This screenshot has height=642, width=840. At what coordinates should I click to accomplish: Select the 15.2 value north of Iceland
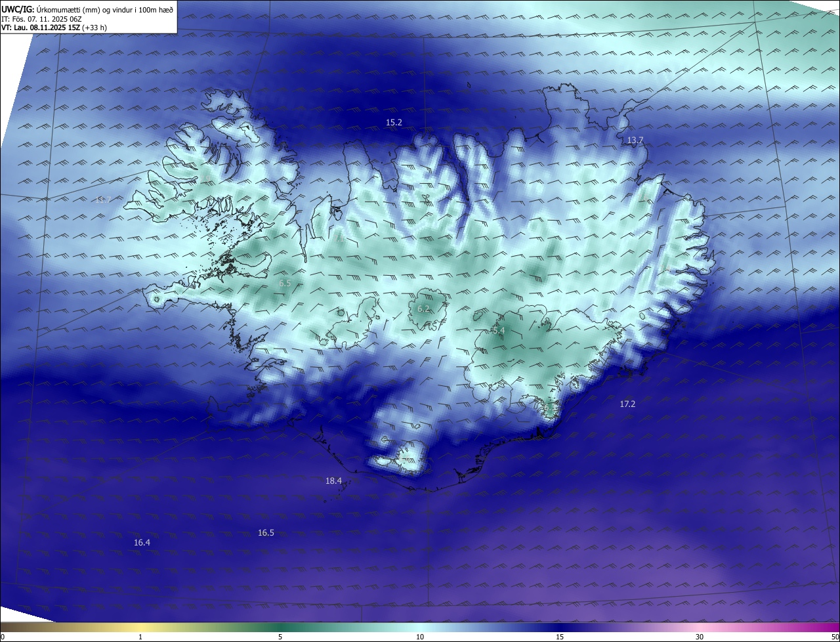(394, 123)
